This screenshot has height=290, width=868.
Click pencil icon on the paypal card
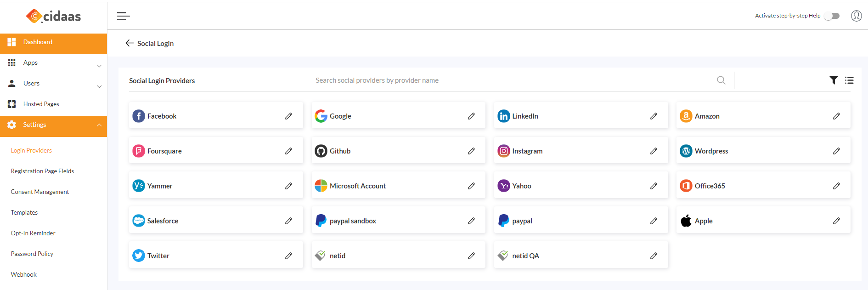654,221
